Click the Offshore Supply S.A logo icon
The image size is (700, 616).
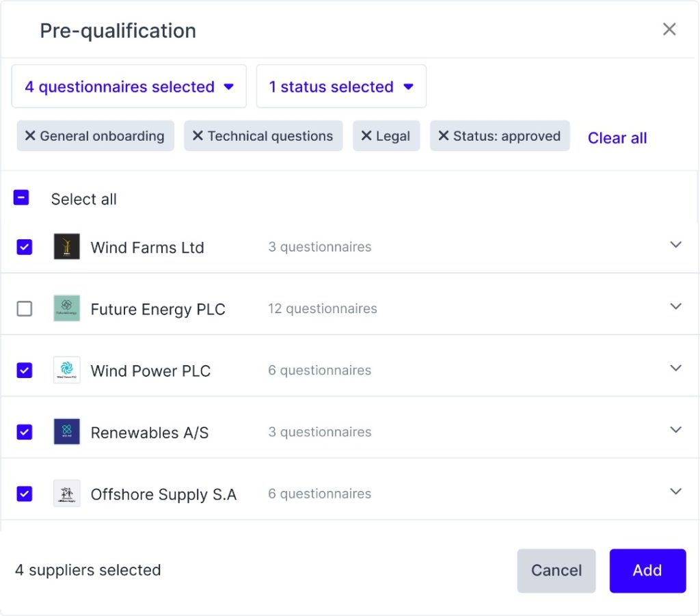tap(67, 493)
